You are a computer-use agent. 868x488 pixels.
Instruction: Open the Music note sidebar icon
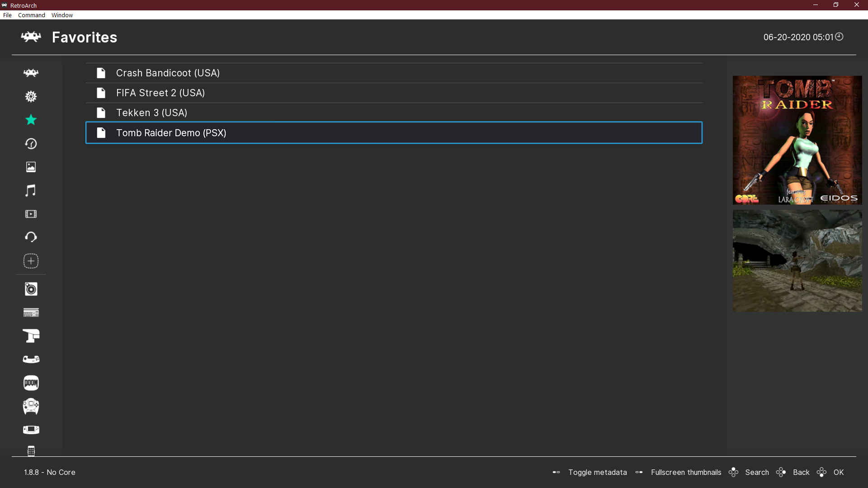coord(31,190)
